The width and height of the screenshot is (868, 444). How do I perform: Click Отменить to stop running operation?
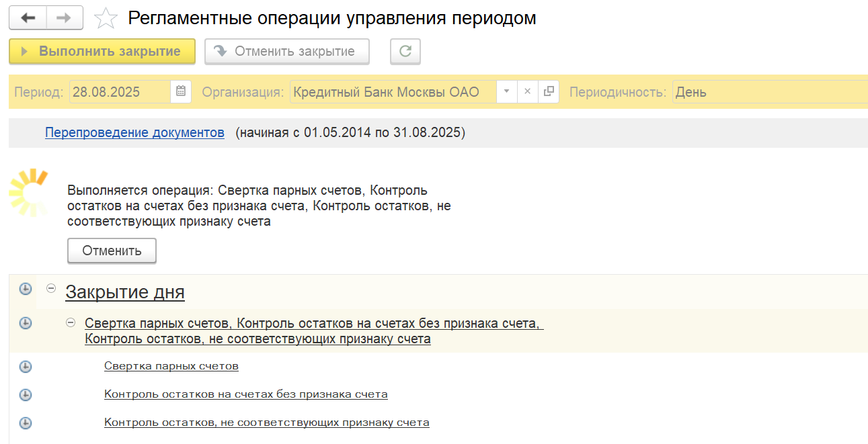[x=112, y=251]
